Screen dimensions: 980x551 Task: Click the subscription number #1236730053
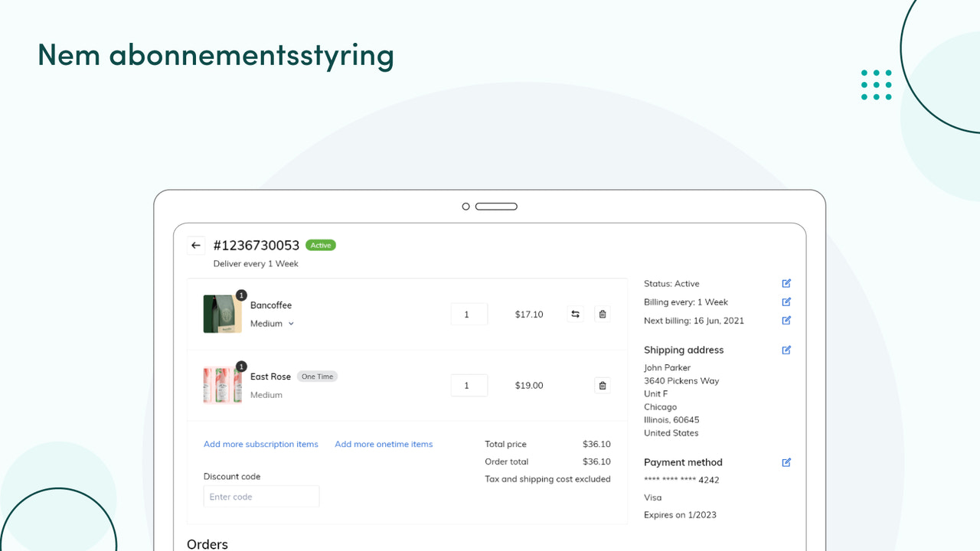click(256, 246)
